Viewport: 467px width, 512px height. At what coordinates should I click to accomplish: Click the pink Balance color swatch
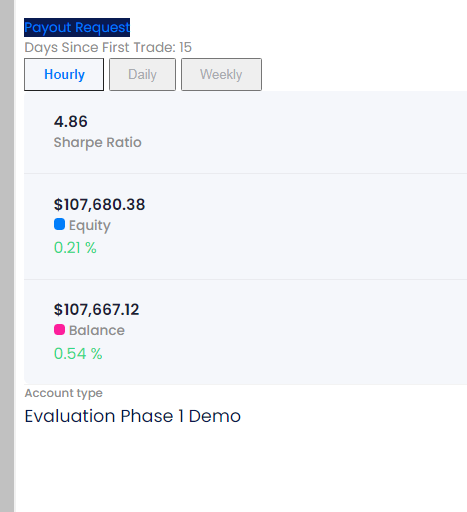[59, 330]
